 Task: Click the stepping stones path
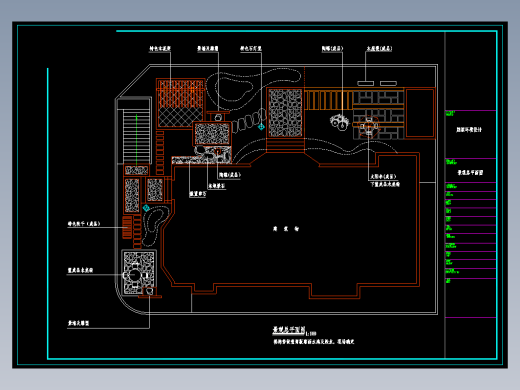pos(249,121)
